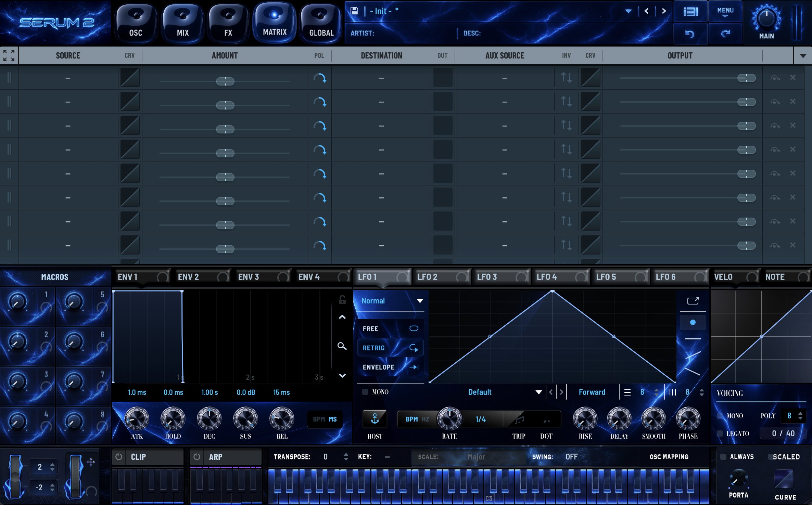812x505 pixels.
Task: Select the previous LFO shape preset arrow
Action: click(551, 392)
